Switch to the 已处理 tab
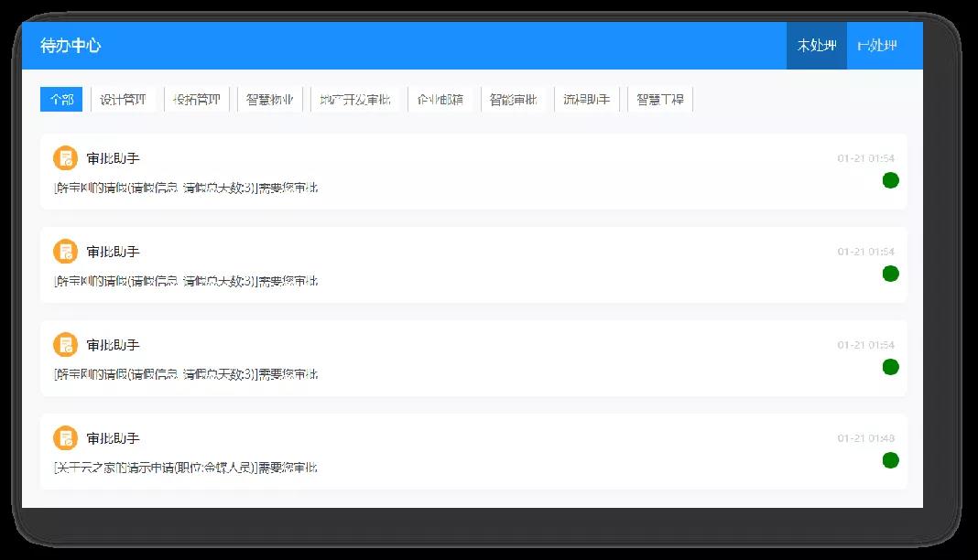The height and width of the screenshot is (560, 978). (x=877, y=46)
